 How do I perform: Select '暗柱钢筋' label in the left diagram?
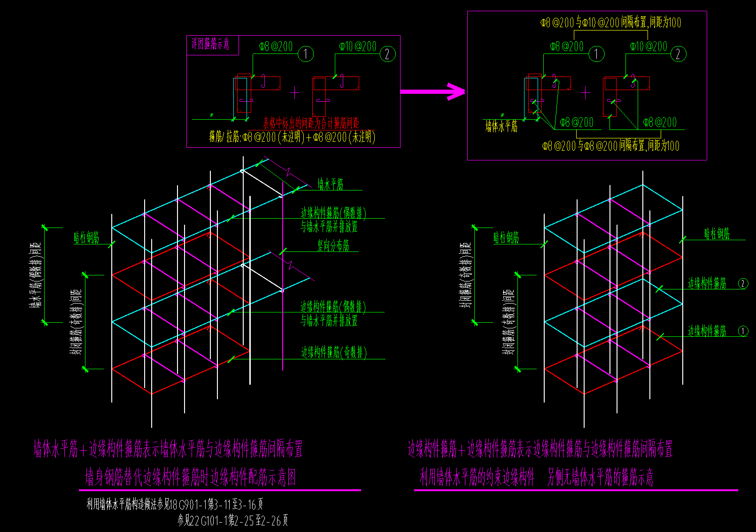click(x=86, y=238)
